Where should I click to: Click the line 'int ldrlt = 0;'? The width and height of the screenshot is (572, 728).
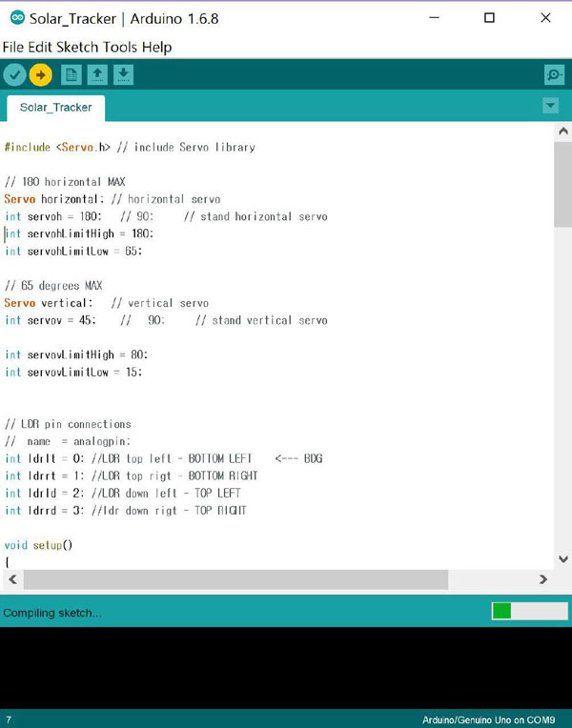click(x=45, y=458)
